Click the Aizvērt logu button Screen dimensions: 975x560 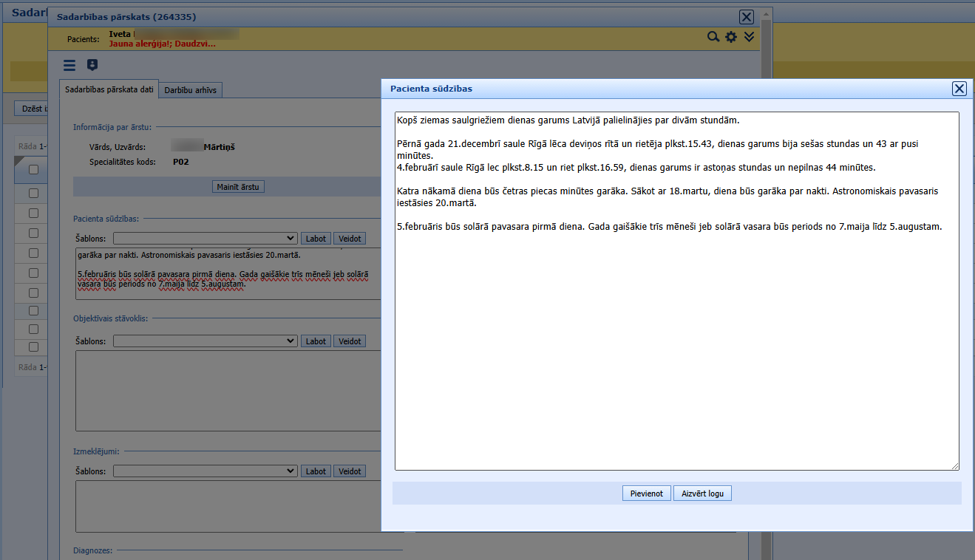pyautogui.click(x=702, y=494)
